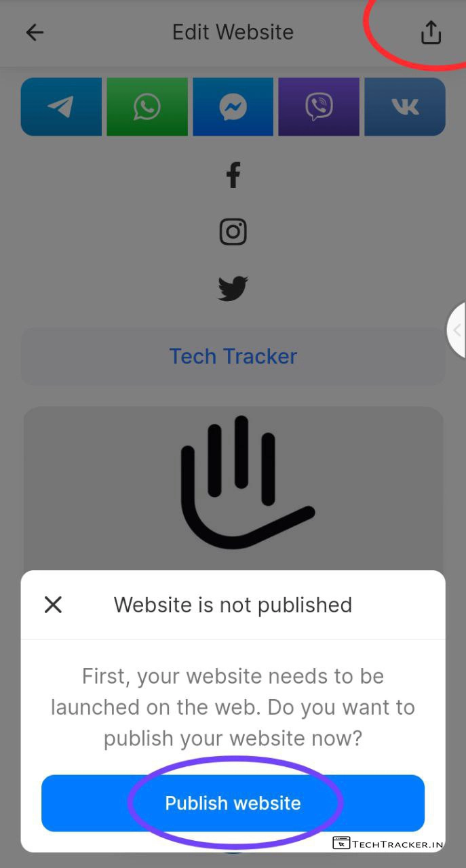Viewport: 466px width, 868px height.
Task: Tap the share/export icon in header
Action: (431, 33)
